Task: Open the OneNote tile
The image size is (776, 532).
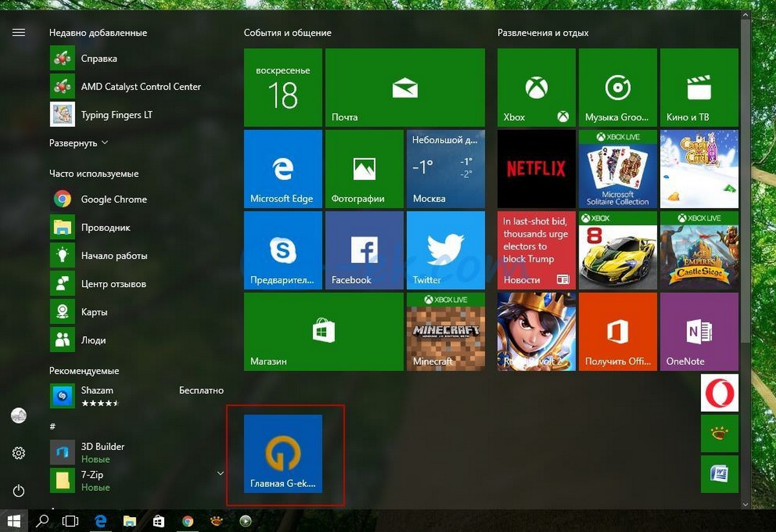Action: 699,331
